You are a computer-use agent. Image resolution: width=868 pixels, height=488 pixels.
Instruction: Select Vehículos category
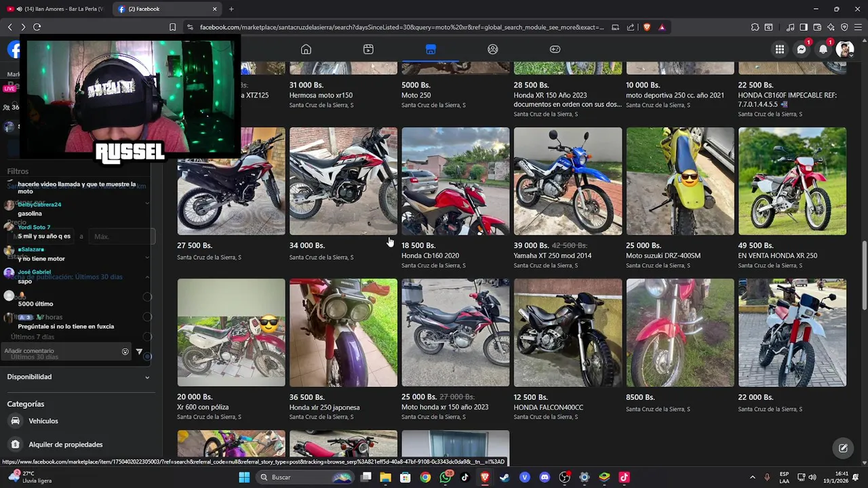[79, 421]
